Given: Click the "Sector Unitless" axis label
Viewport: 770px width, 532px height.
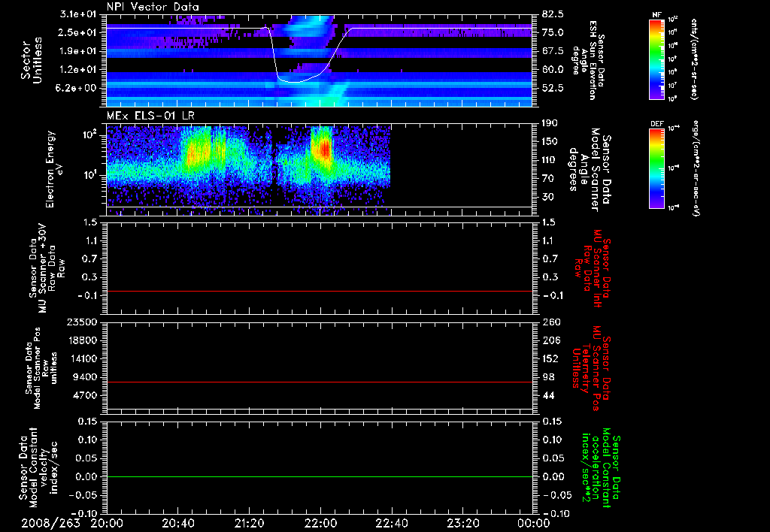Looking at the screenshot, I should (32, 60).
